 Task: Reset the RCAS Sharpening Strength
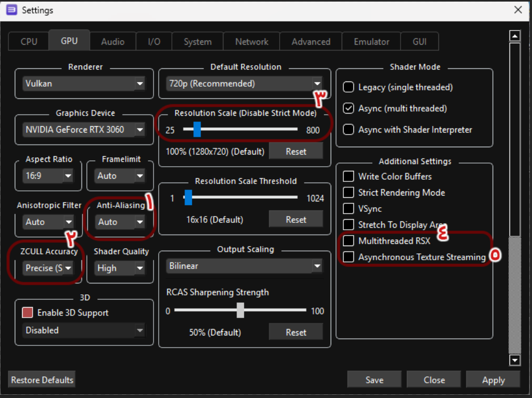(x=296, y=332)
